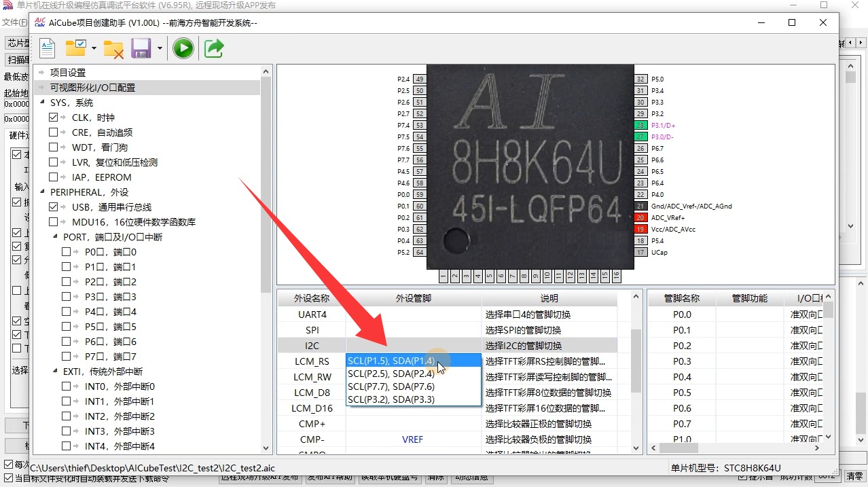Choose SCL(P2.5), SDA(P2.4) option
Screen dimensions: 868x487
pos(414,374)
